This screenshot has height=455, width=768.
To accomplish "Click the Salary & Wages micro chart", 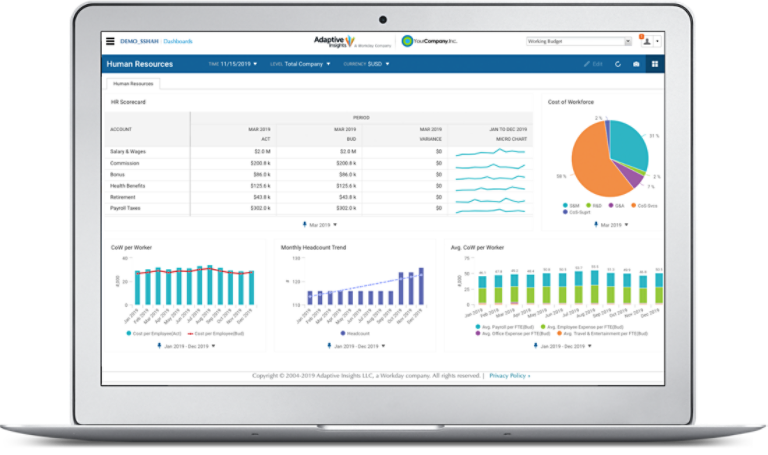I will click(490, 151).
